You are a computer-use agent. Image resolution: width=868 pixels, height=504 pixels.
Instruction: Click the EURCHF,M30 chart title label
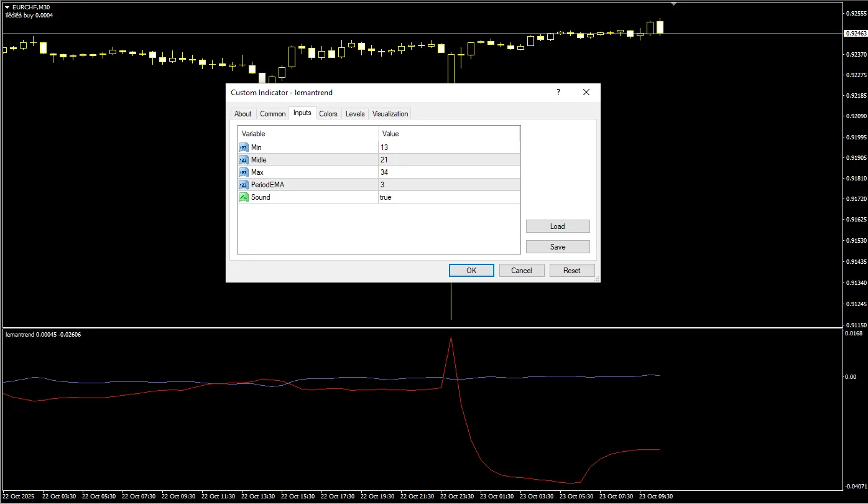point(31,7)
